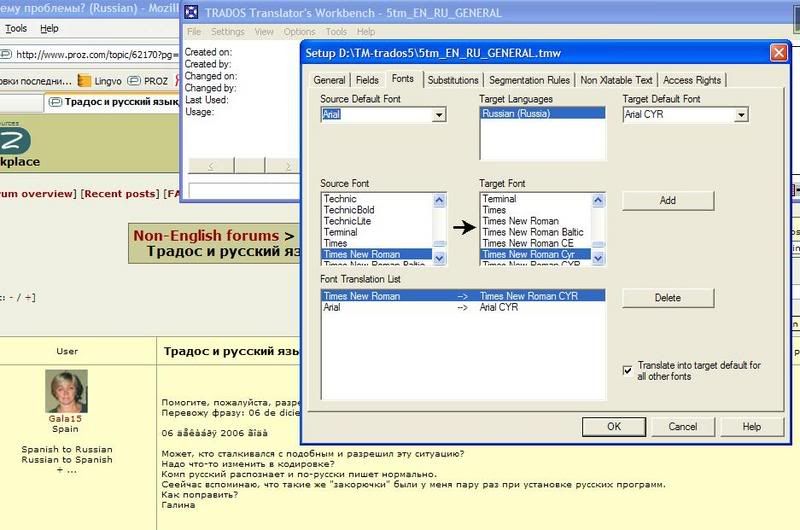Select Times New Roman Cyr target font

(x=536, y=254)
